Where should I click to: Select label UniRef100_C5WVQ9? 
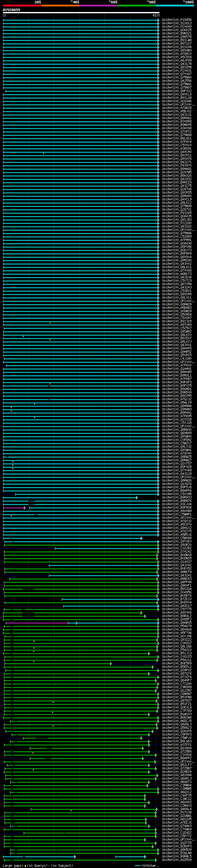tap(176, 538)
